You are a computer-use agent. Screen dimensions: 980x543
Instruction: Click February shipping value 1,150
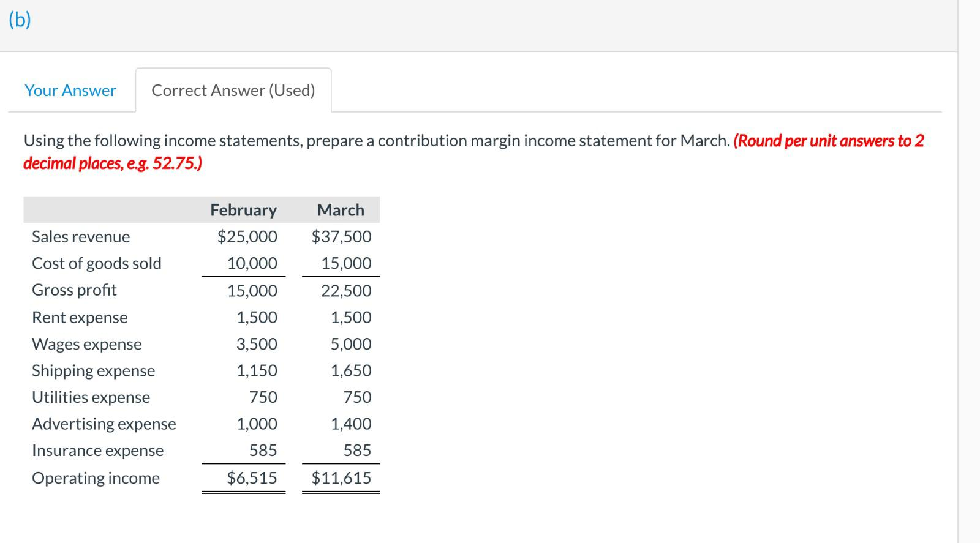tap(257, 371)
